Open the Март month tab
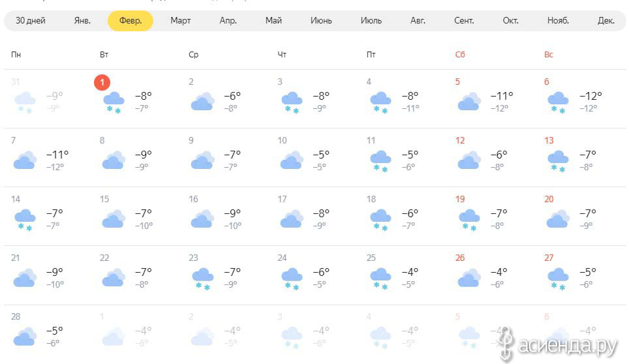The image size is (629, 364). click(x=180, y=20)
